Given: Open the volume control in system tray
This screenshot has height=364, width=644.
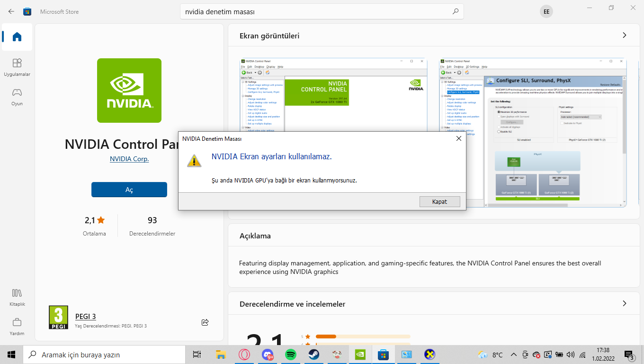Looking at the screenshot, I should coord(570,355).
